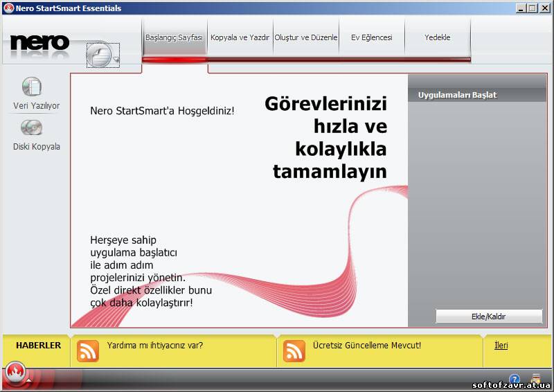Click the Ekle/Kaldır button
The height and width of the screenshot is (392, 554).
pyautogui.click(x=489, y=317)
